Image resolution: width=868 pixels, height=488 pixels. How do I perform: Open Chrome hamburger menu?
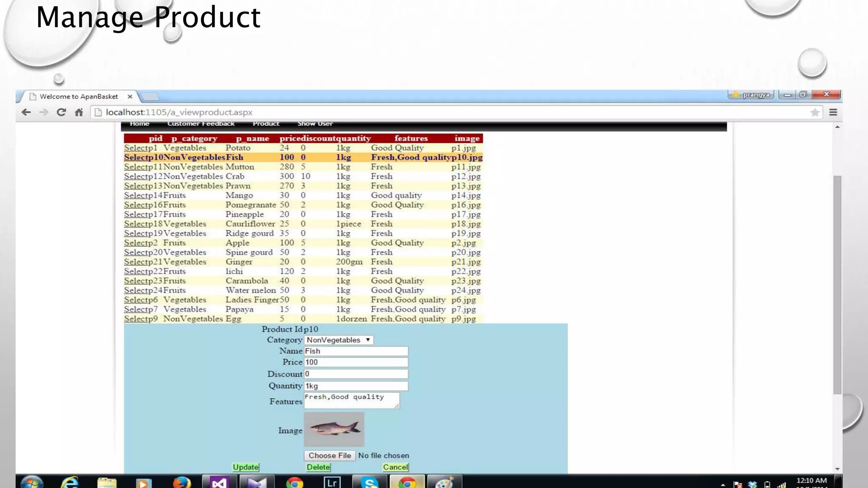tap(833, 112)
